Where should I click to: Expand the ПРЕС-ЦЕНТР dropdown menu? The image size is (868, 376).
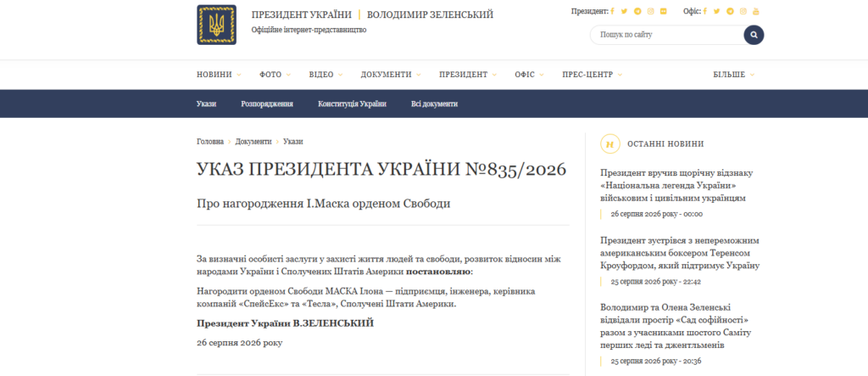(x=593, y=75)
